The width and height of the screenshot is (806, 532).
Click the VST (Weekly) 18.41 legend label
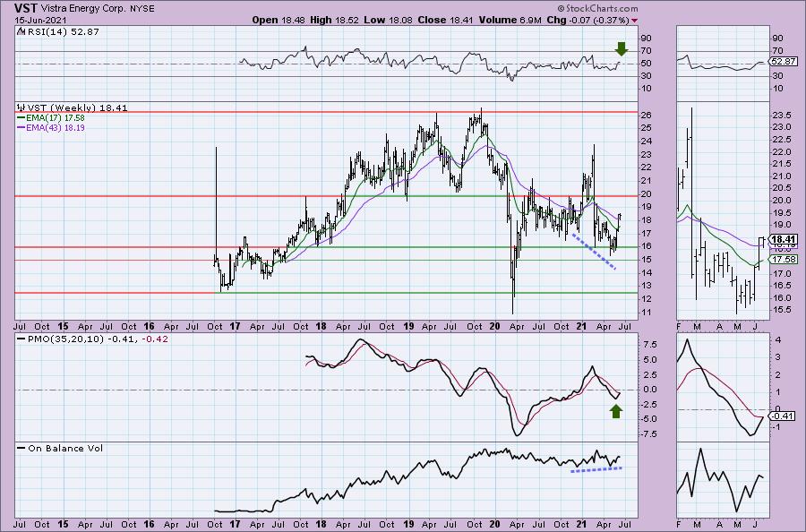pos(78,108)
